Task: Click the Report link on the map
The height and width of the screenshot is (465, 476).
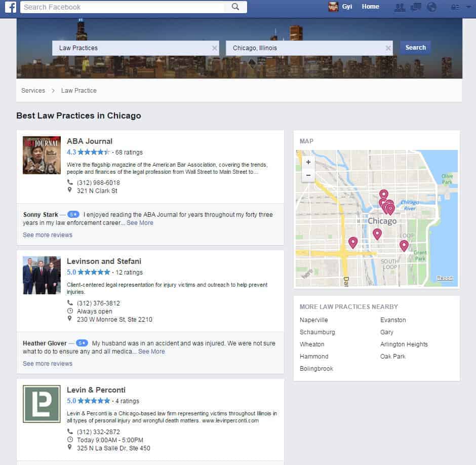Action: [x=445, y=278]
